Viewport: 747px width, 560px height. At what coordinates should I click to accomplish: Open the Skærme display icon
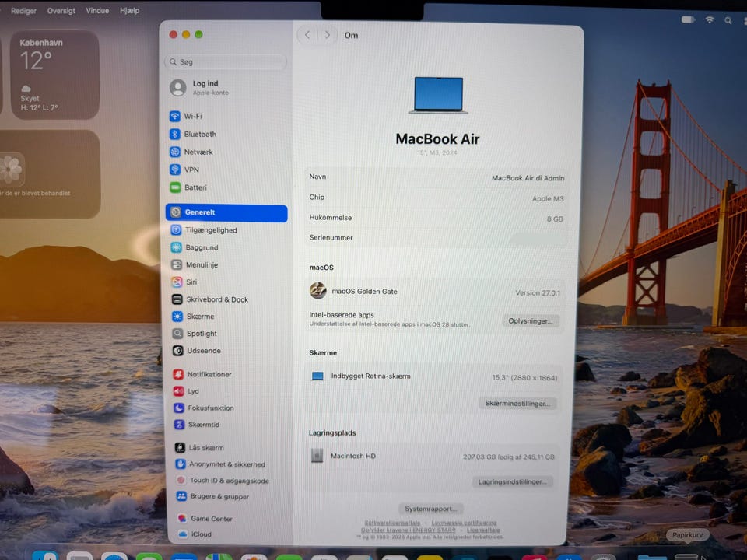click(x=177, y=317)
